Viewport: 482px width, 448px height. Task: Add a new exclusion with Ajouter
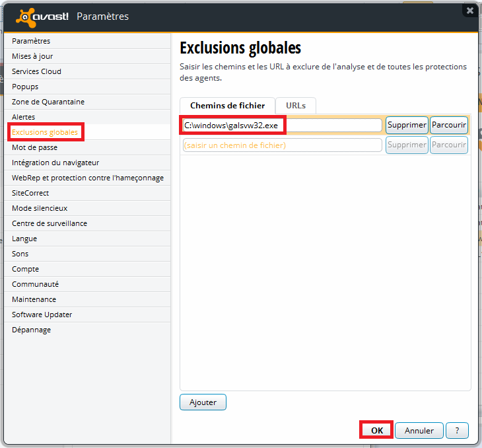203,402
